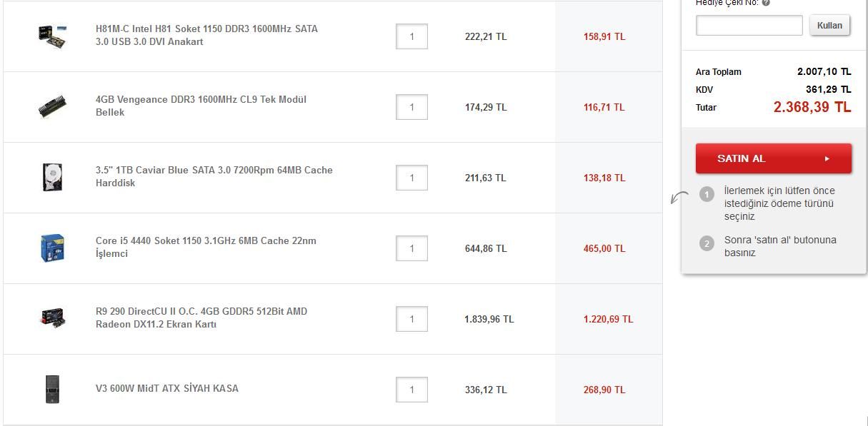This screenshot has width=868, height=426.
Task: Click the Core i5 4440 processor box image
Action: coord(52,248)
